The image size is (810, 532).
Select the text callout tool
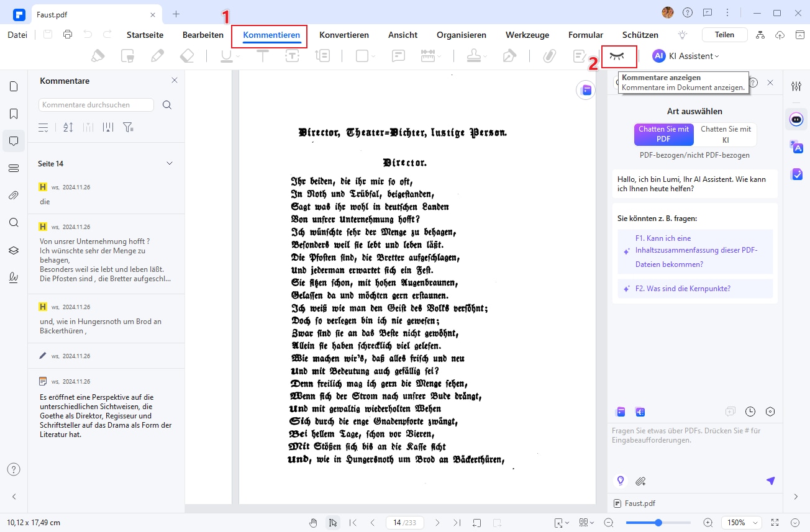coord(322,56)
